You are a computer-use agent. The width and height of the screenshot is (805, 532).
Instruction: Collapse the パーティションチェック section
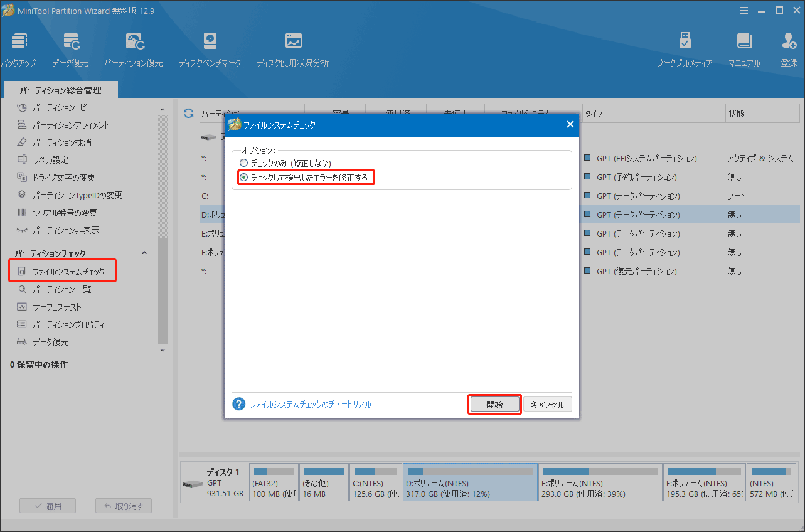tap(144, 253)
